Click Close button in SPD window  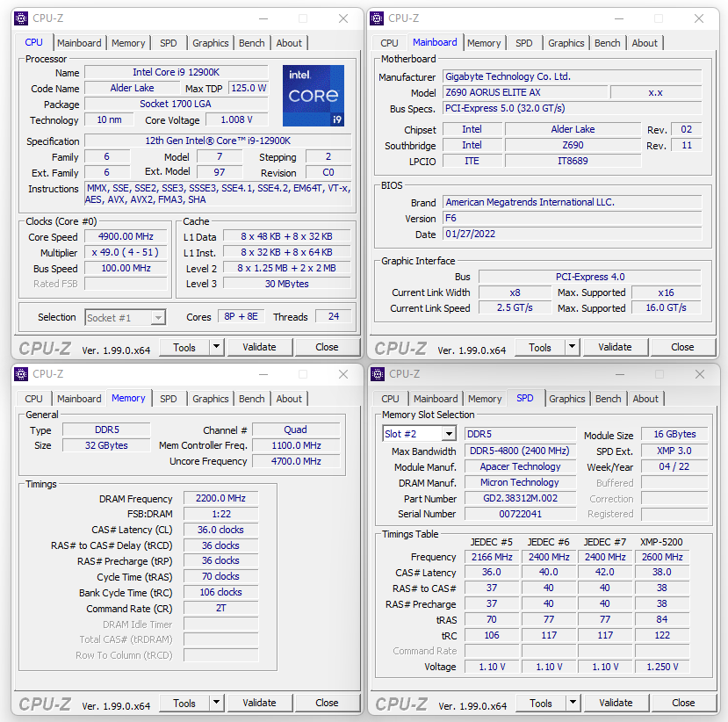coord(683,703)
